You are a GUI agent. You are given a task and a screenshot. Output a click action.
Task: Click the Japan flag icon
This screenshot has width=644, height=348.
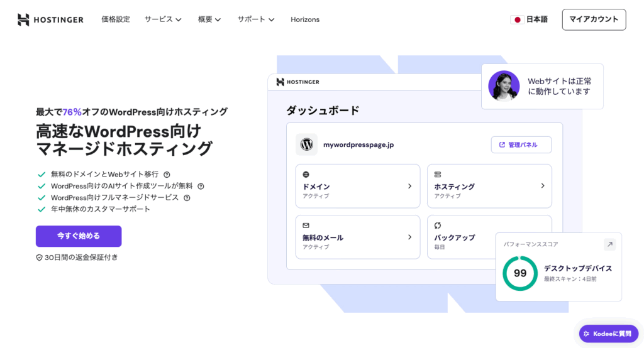click(517, 19)
